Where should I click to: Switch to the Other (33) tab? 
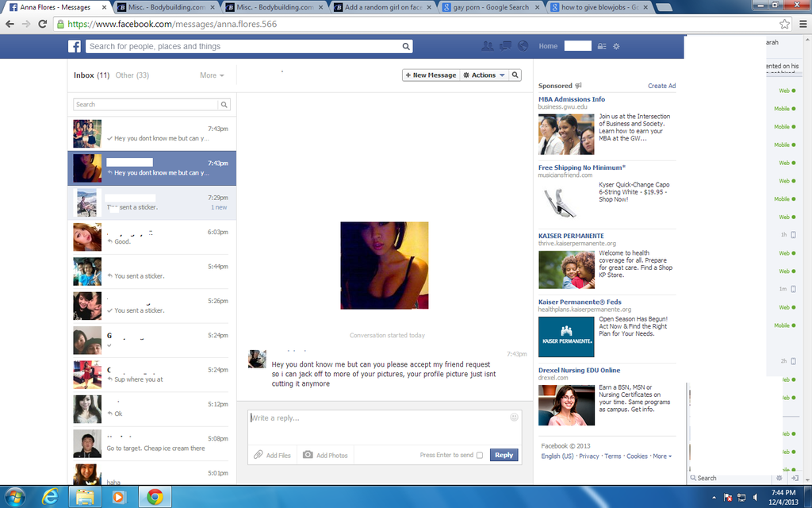[132, 75]
